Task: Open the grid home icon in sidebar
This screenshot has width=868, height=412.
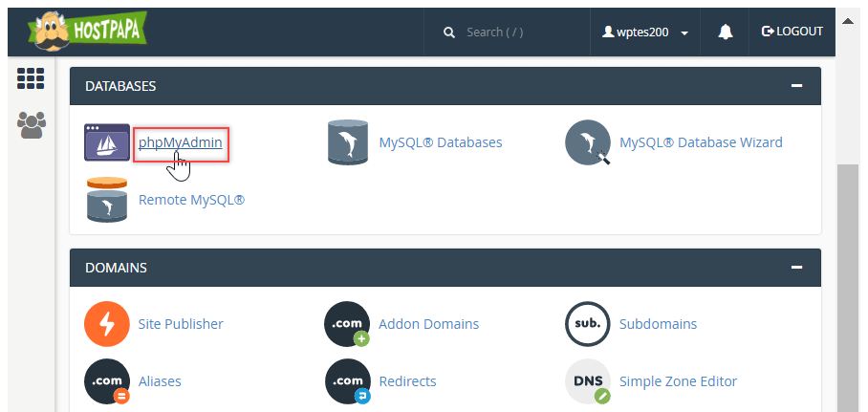Action: 31,78
